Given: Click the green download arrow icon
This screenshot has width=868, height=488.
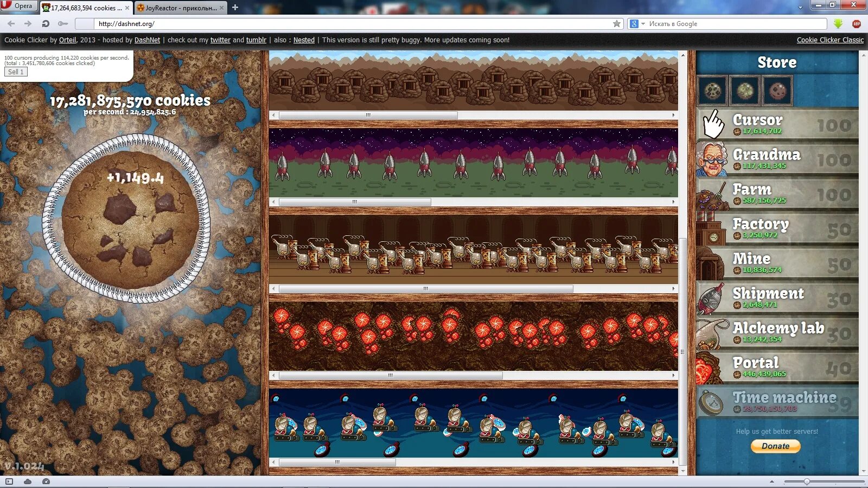Looking at the screenshot, I should [x=838, y=24].
